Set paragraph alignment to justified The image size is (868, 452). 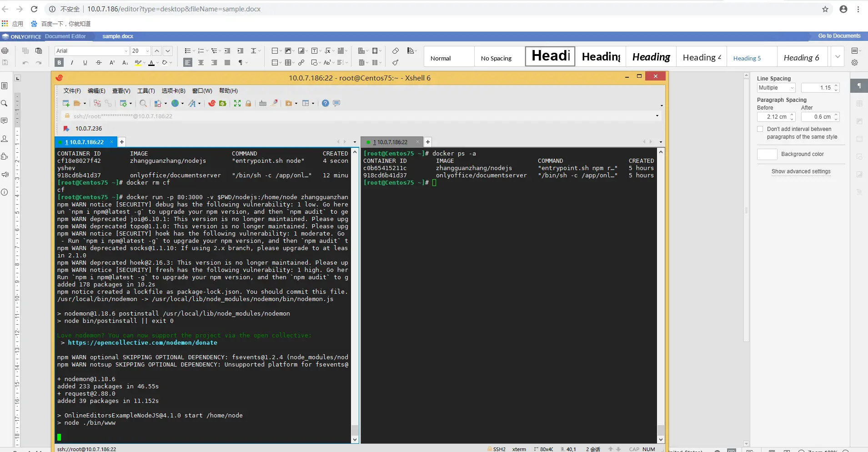227,63
